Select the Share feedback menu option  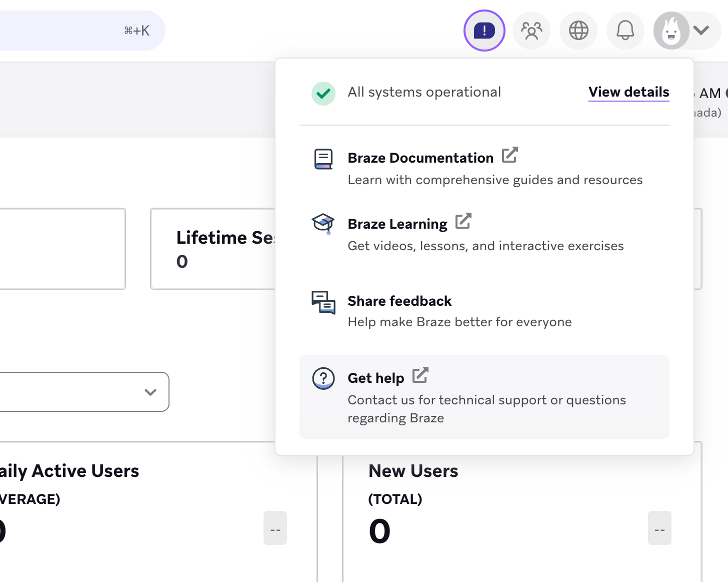(399, 301)
